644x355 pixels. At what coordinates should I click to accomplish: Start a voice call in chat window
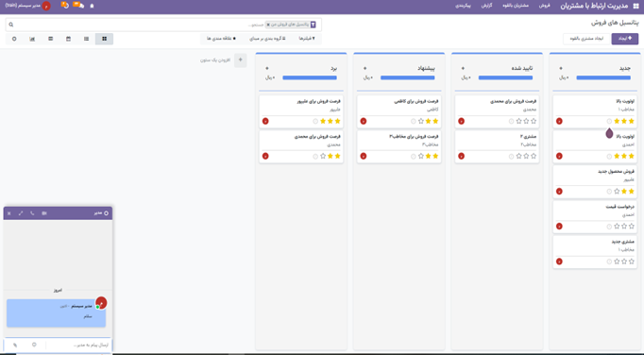(x=32, y=213)
